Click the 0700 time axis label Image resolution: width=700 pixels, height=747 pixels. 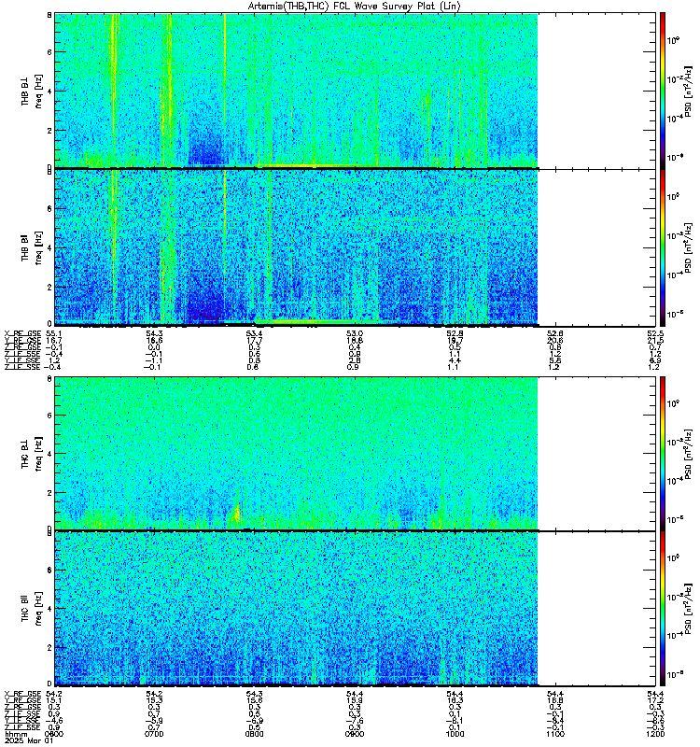coord(154,734)
